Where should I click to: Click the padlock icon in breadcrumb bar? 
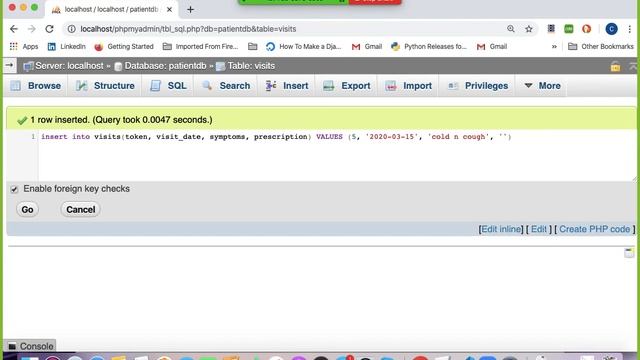click(615, 66)
